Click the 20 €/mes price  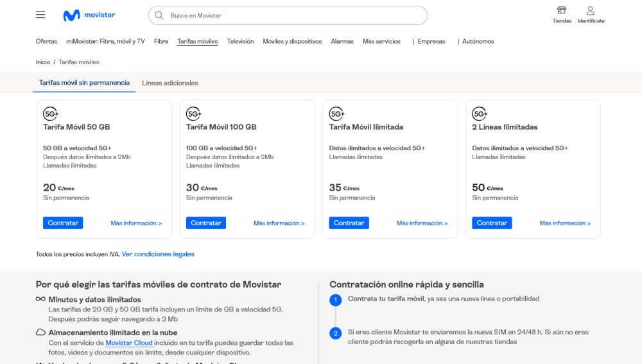pos(58,187)
